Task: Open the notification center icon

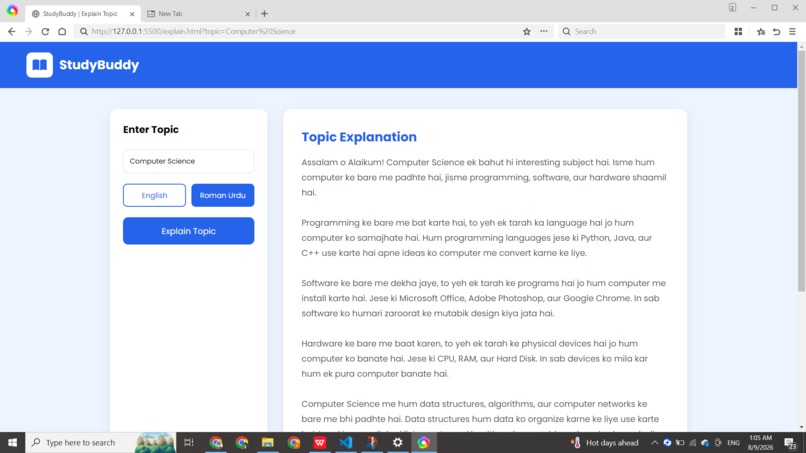Action: [x=791, y=442]
